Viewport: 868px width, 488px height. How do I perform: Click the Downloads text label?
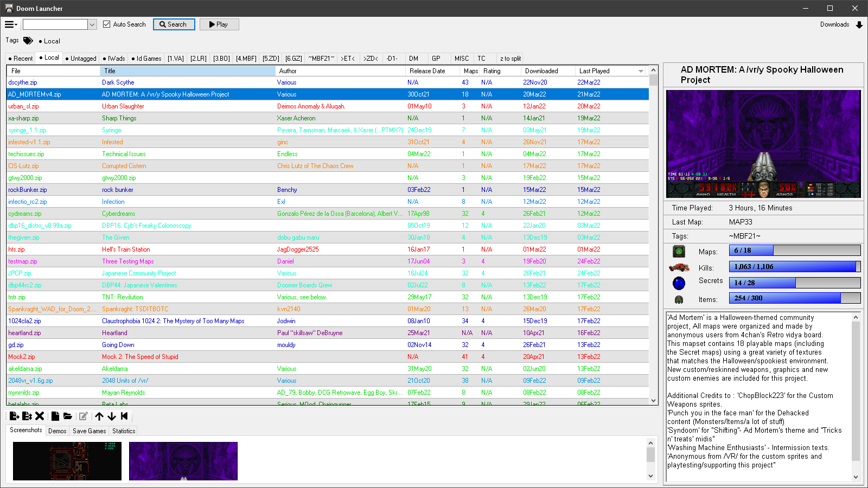(834, 24)
